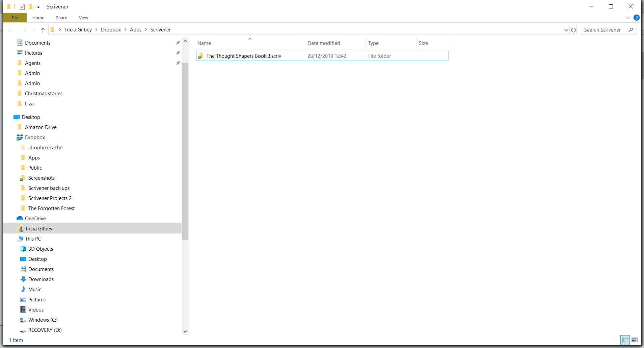Viewport: 644px width, 348px height.
Task: Click the Screenshots folder icon with sync badge
Action: (23, 178)
